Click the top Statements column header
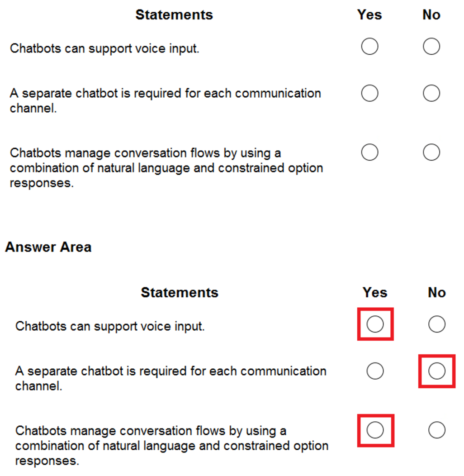 (174, 14)
